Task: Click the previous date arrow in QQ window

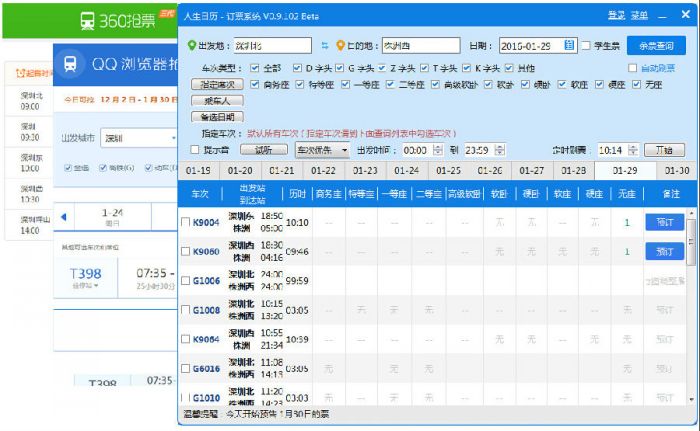Action: [x=63, y=217]
